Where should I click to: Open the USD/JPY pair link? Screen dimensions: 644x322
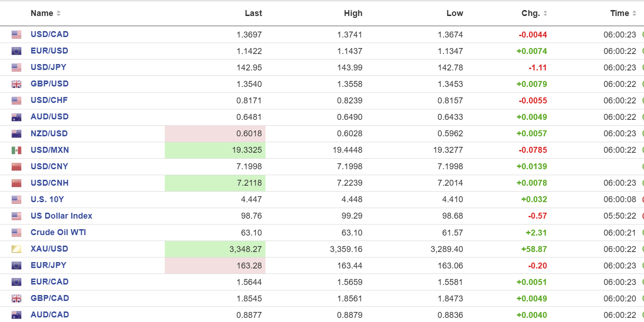[x=49, y=67]
